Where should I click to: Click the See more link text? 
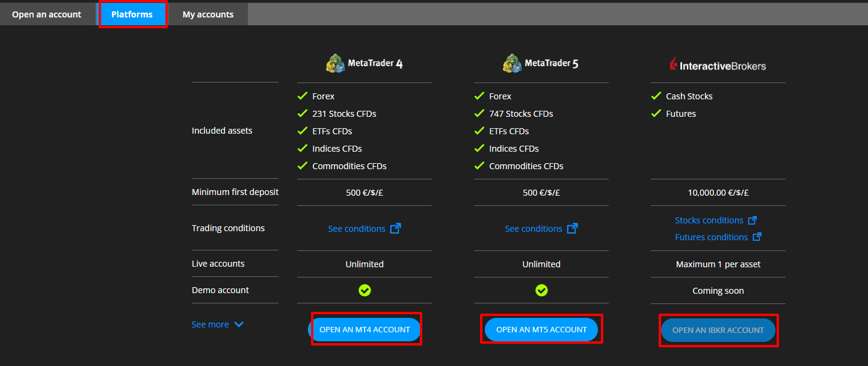[x=210, y=324]
